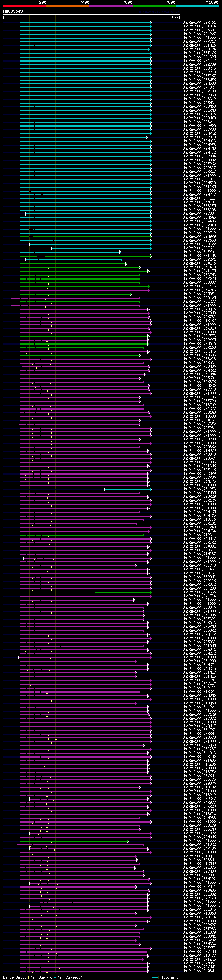Select the UniRef100_A9RT49 label
Viewport: 222px width, 980px height.
click(199, 233)
